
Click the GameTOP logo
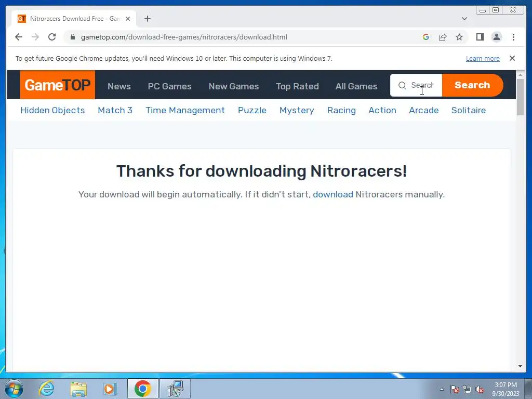pos(58,85)
